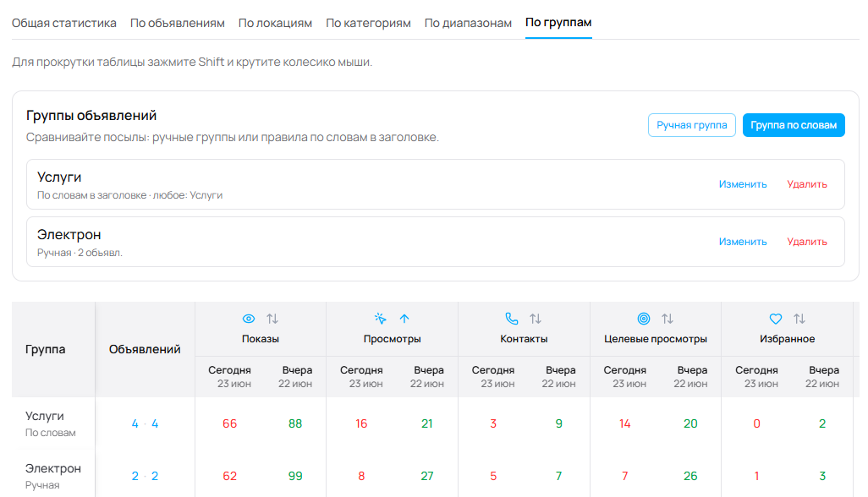Click the Просмотры column label
This screenshot has width=868, height=497.
[392, 339]
